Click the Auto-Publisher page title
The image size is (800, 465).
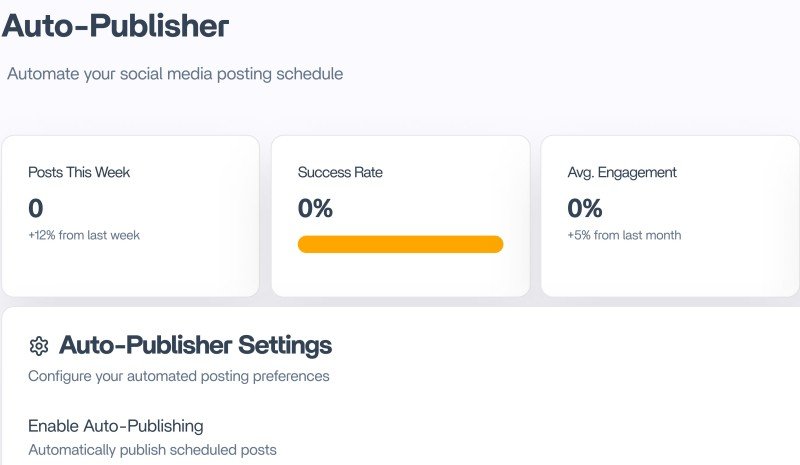pos(115,27)
